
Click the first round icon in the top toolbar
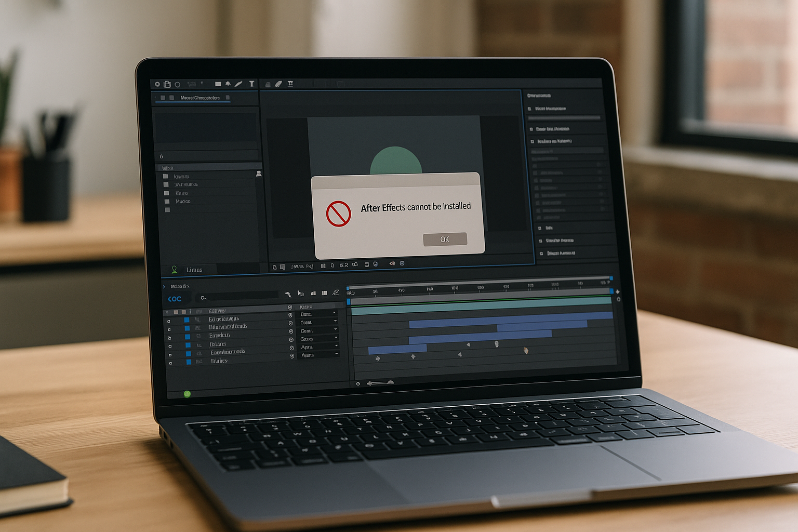(157, 84)
